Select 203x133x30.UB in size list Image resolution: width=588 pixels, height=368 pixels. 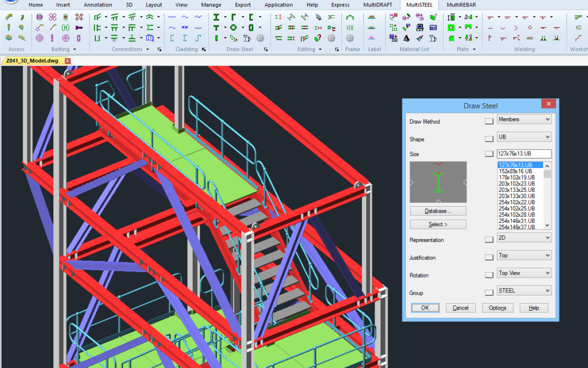tap(516, 196)
